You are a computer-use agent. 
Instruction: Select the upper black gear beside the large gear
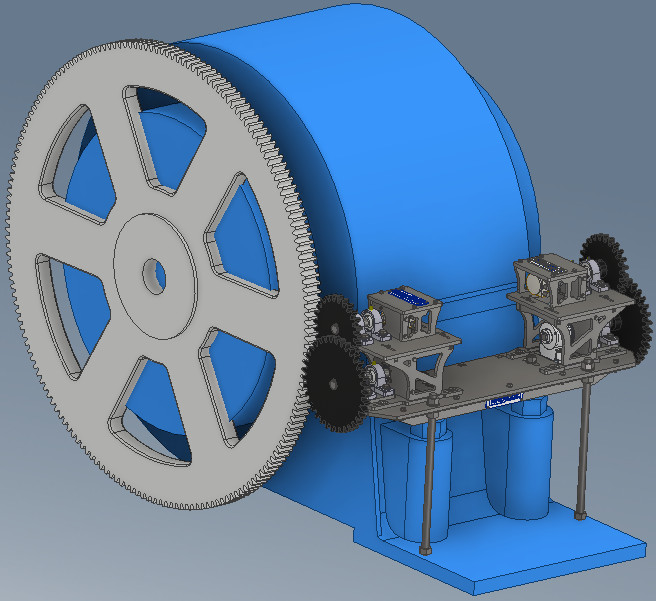click(335, 322)
